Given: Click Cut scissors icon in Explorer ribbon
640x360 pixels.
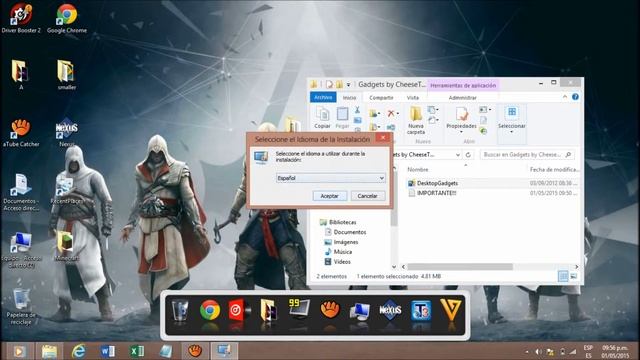Looking at the screenshot, I should coord(357,110).
